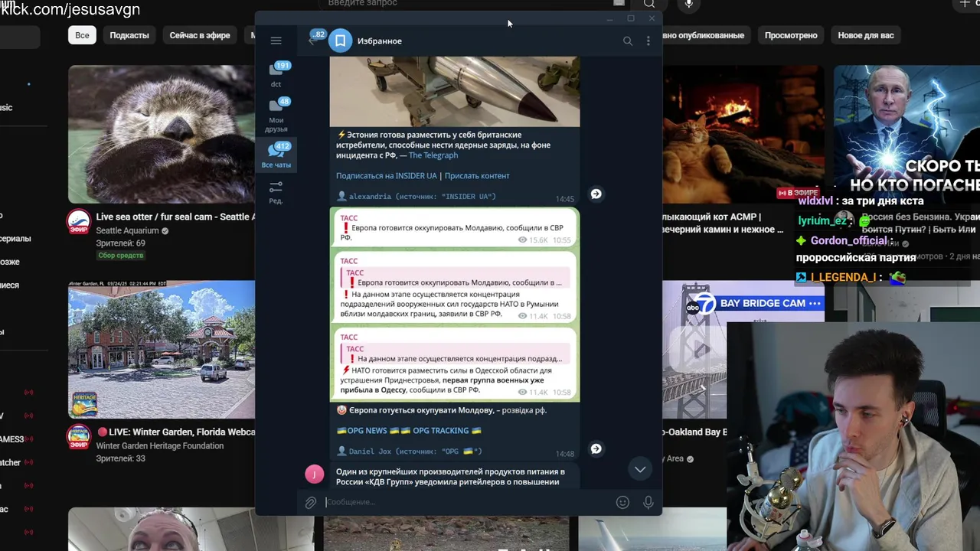Image resolution: width=980 pixels, height=551 pixels.
Task: Search in the Telegram chat
Action: click(x=628, y=41)
